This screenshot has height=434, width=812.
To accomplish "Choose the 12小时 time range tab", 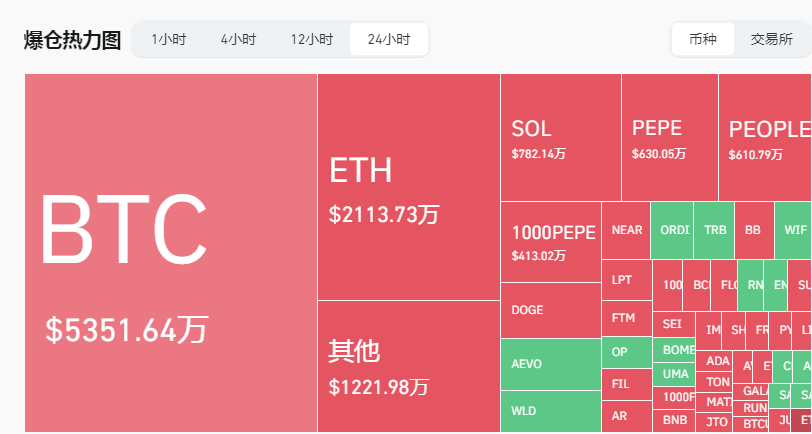I will [312, 39].
